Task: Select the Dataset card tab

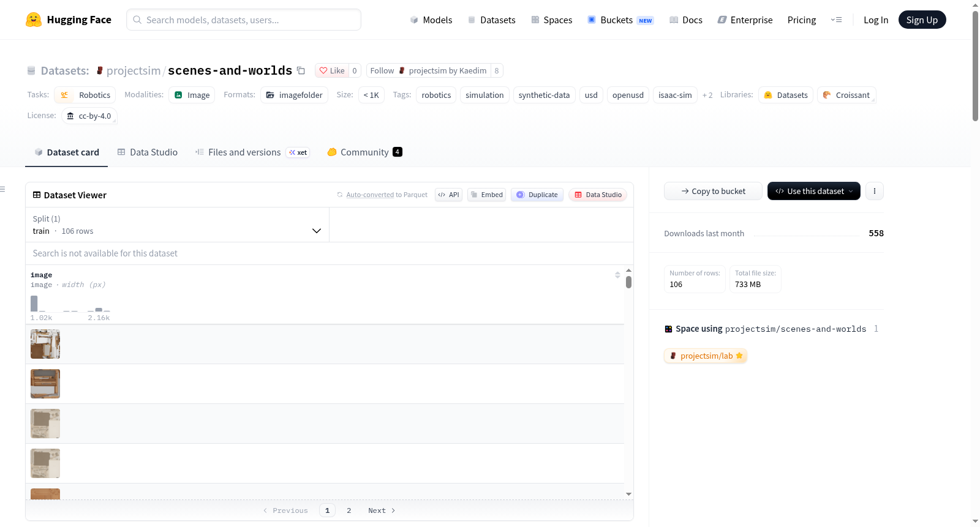Action: 67,152
